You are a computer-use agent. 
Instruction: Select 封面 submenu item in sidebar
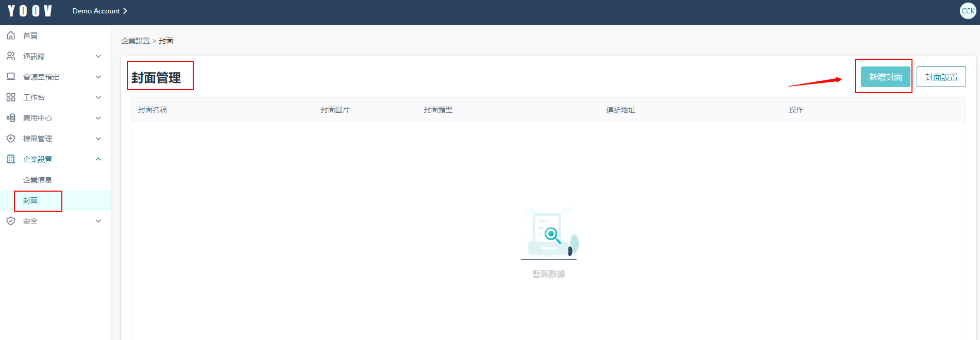pos(30,200)
